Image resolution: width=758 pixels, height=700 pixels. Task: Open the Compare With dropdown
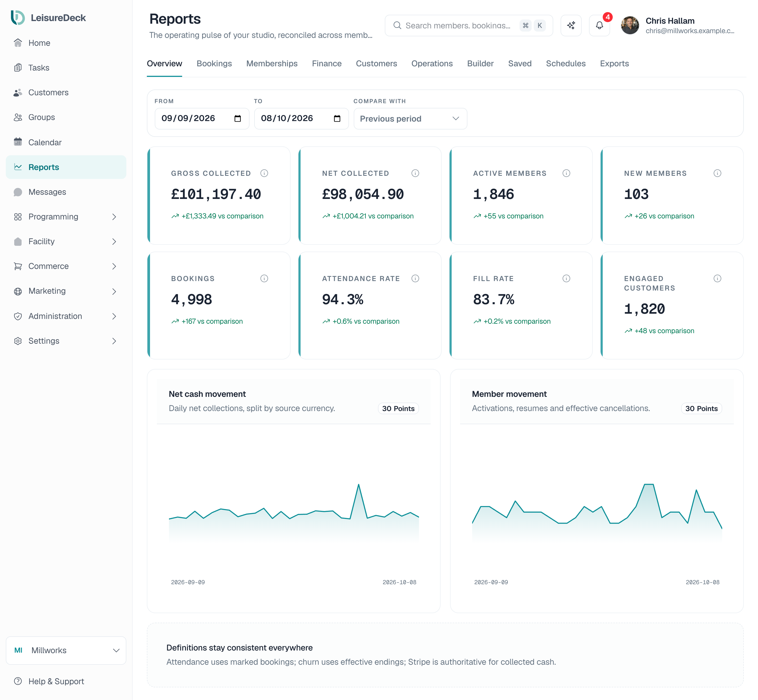click(x=410, y=119)
